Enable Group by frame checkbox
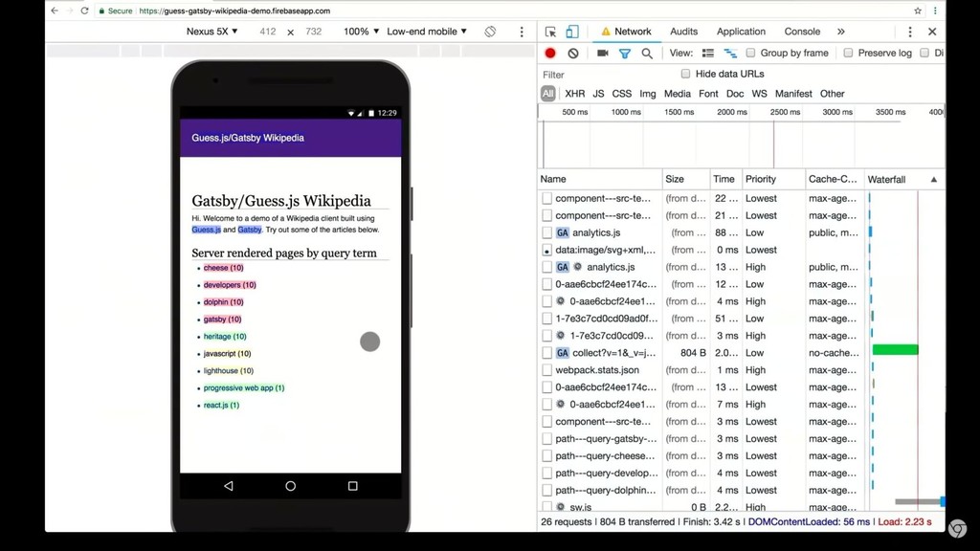 [x=750, y=54]
